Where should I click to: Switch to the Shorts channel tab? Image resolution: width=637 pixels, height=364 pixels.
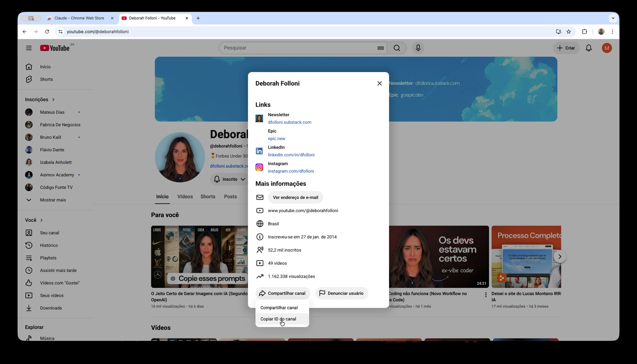pos(208,196)
